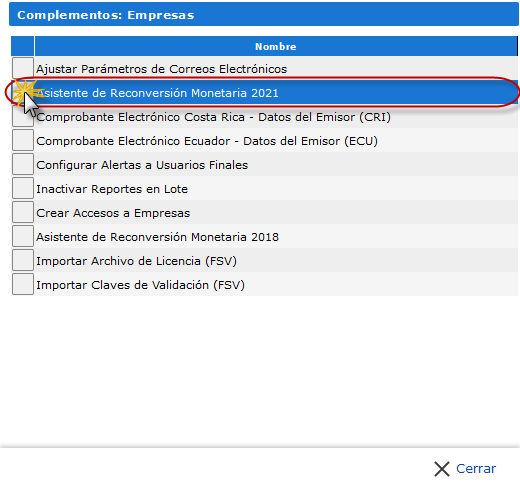Check the box for Asistente de Reconversión Monetaria 2018
Screen dimensions: 520x489
tap(23, 236)
